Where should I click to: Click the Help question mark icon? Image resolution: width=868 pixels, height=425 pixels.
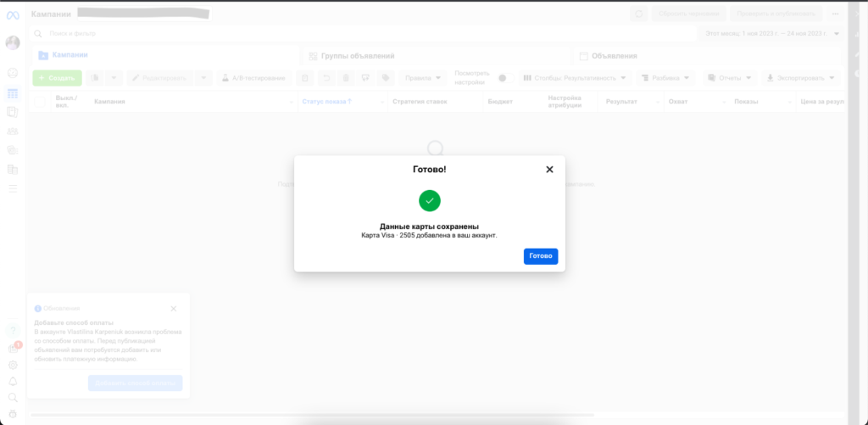point(13,331)
